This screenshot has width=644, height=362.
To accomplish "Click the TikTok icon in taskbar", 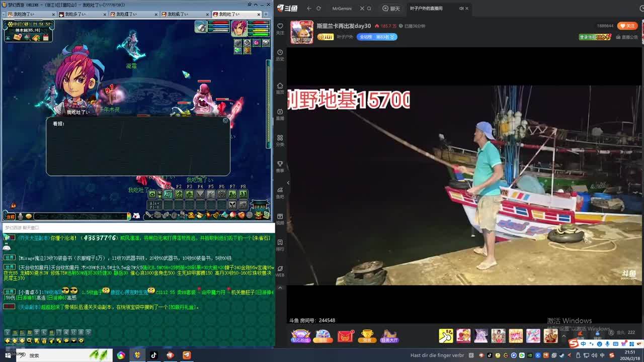I will point(153,355).
